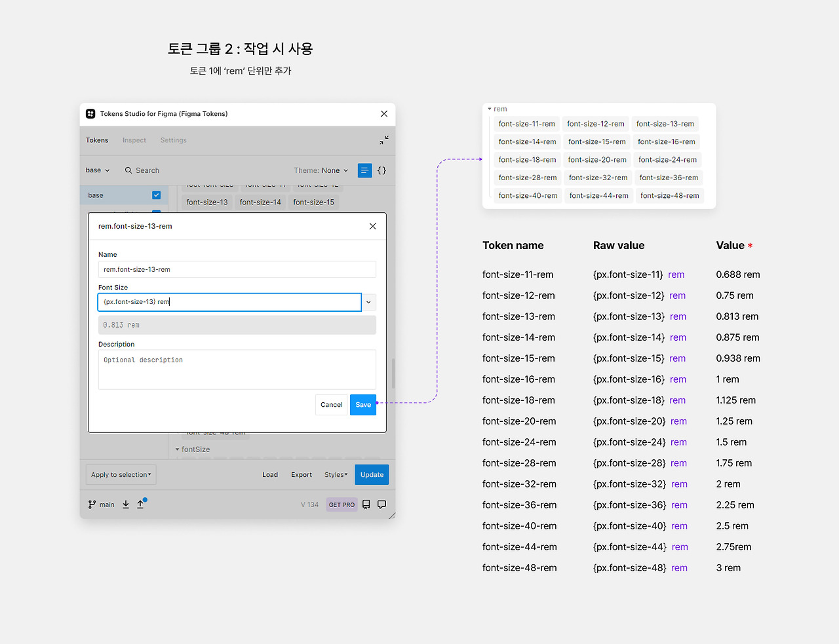Click the font-size-16-rem chip in rem card
This screenshot has width=839, height=644.
click(x=667, y=142)
